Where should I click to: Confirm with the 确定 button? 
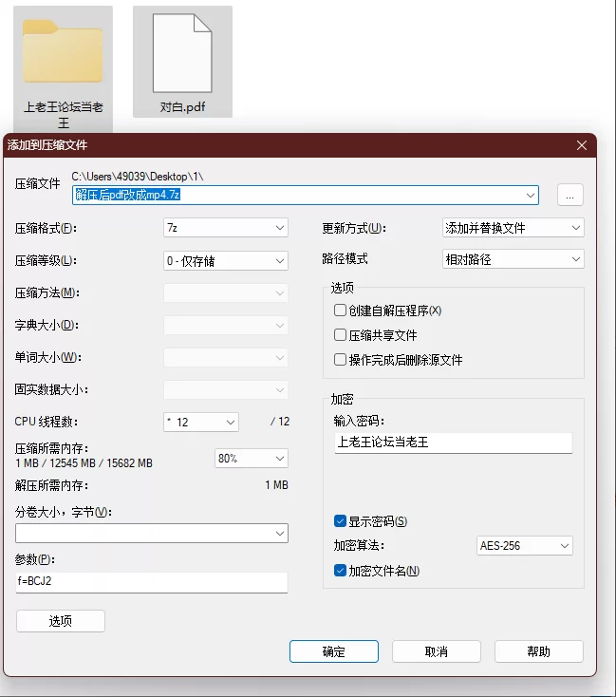(x=334, y=651)
